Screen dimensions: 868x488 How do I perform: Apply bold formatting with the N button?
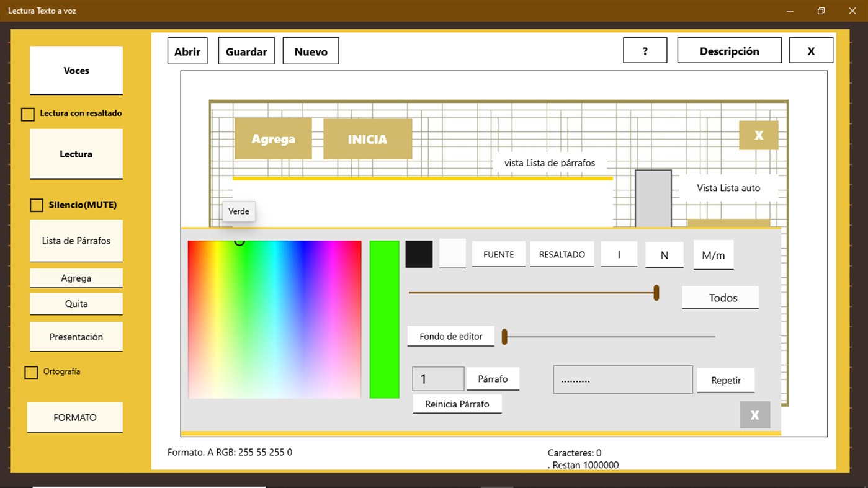[664, 254]
